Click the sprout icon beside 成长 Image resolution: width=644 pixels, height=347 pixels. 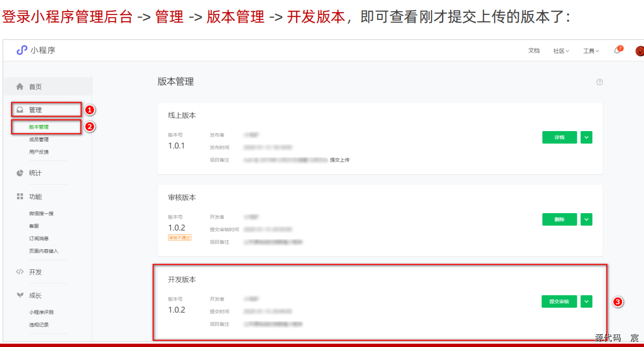tap(20, 295)
